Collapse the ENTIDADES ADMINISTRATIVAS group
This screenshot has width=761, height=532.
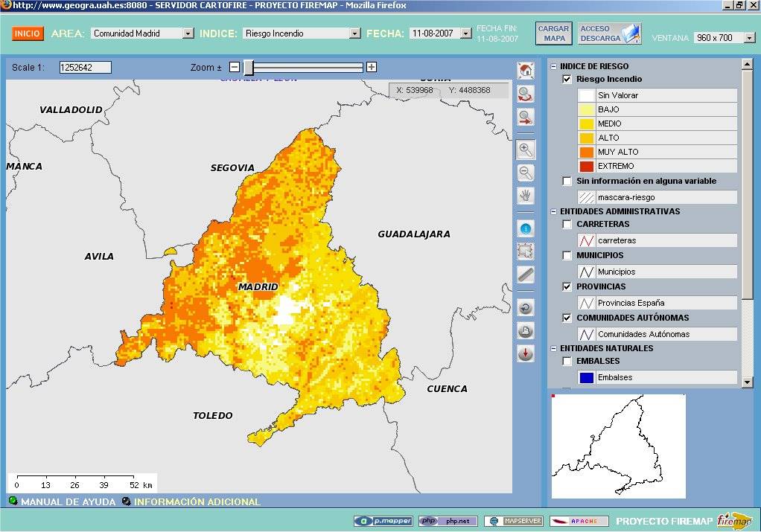pos(554,211)
